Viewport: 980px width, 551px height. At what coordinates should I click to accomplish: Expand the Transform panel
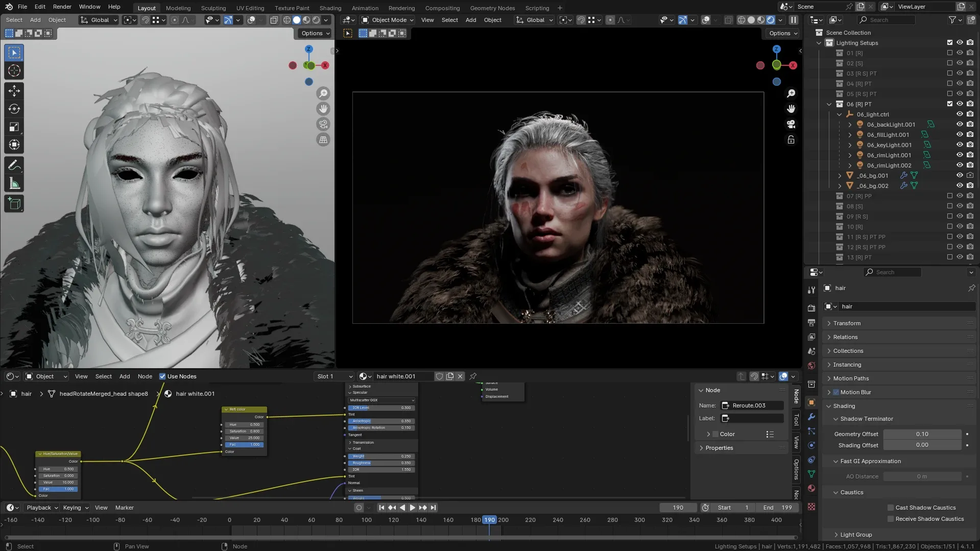click(847, 323)
